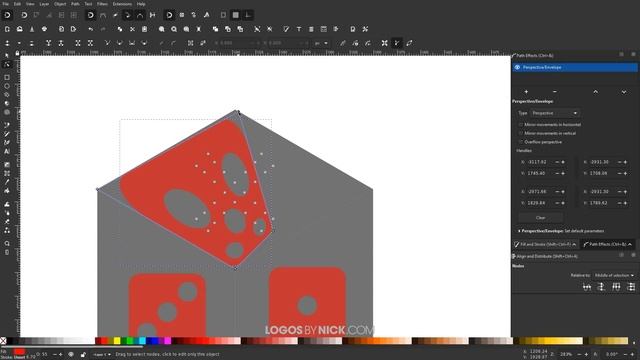640x360 pixels.
Task: Open the File menu
Action: point(6,4)
